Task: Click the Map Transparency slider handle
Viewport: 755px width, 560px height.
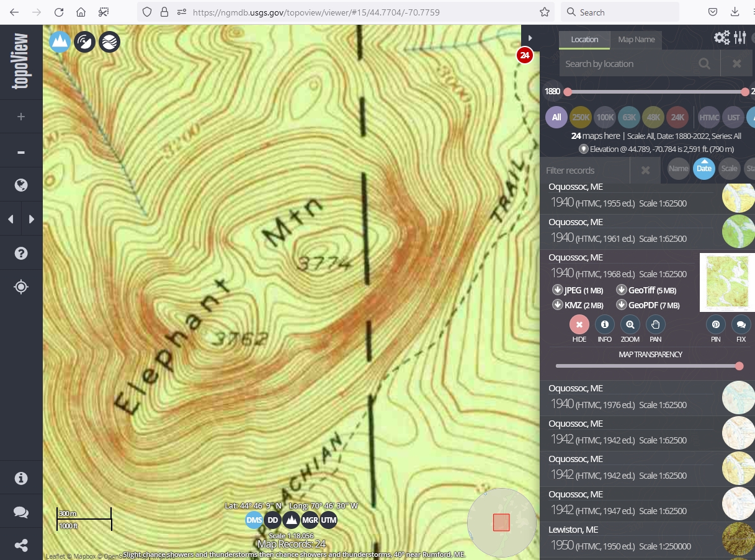Action: 739,366
